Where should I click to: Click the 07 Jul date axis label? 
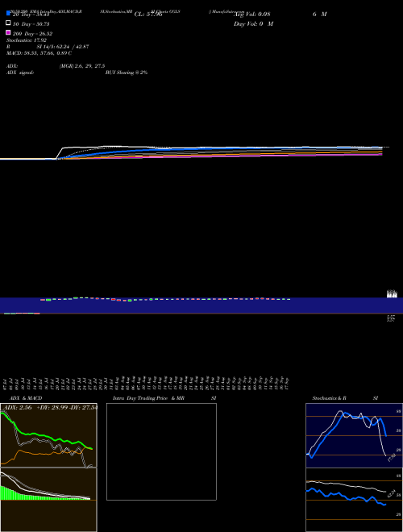5,384
